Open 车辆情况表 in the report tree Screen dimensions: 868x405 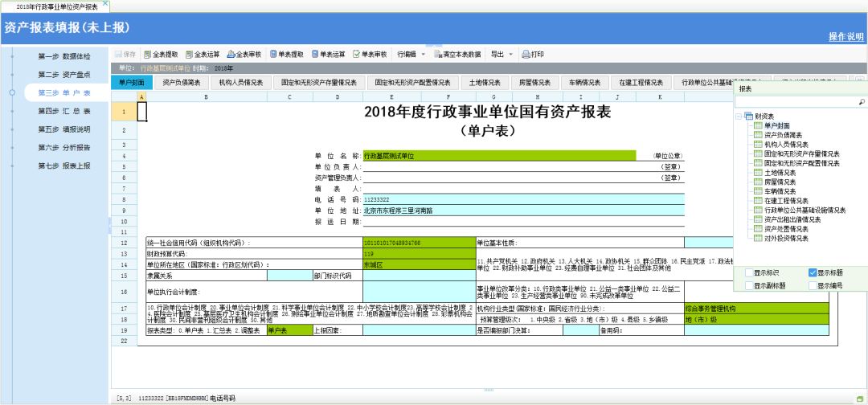(780, 191)
